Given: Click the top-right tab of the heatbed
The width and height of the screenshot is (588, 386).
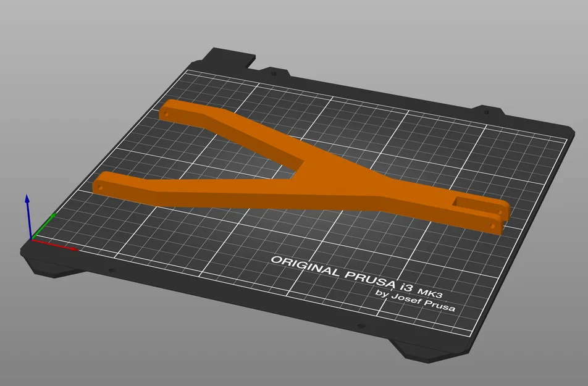Looking at the screenshot, I should click(x=488, y=108).
